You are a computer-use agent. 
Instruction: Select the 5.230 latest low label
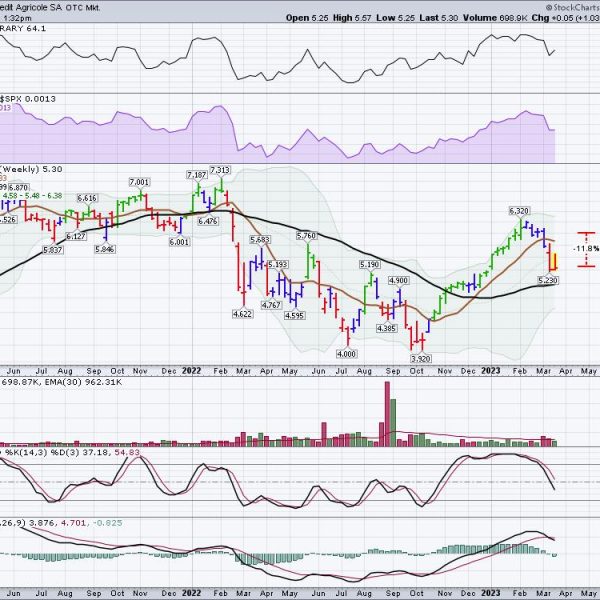coord(548,280)
